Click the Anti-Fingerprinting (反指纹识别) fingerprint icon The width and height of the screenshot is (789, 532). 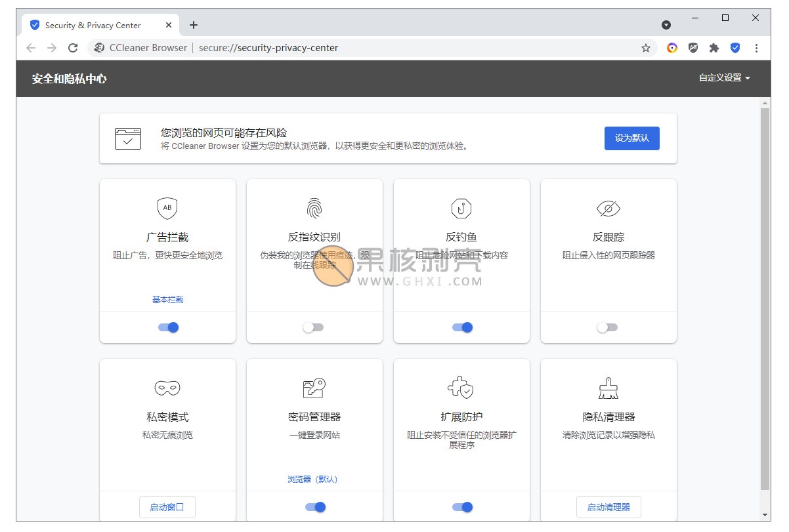314,208
